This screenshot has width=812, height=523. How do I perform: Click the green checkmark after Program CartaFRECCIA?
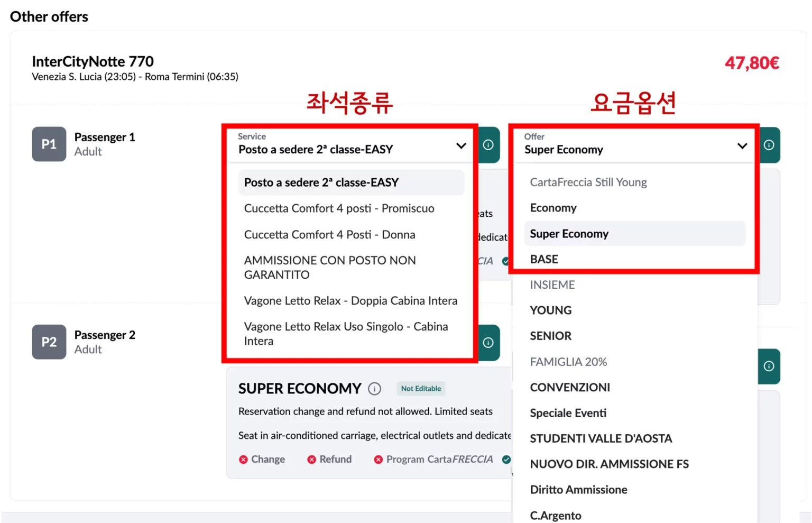coord(506,459)
